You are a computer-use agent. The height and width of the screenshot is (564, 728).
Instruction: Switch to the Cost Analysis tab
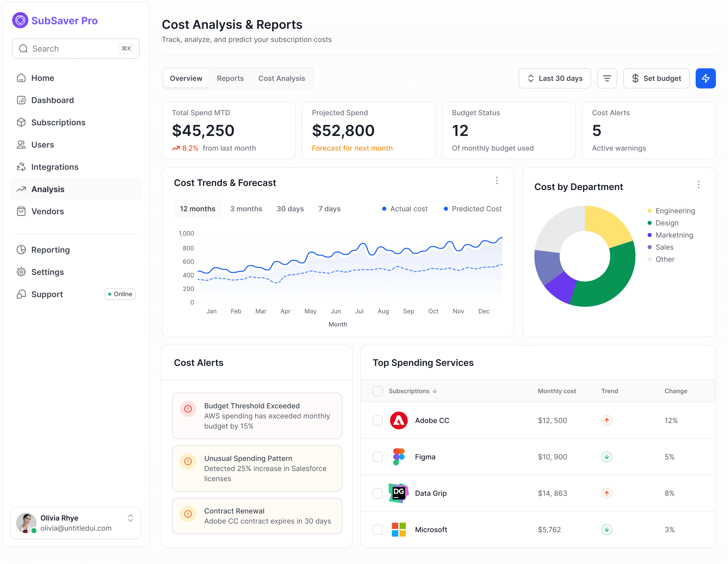click(x=282, y=78)
